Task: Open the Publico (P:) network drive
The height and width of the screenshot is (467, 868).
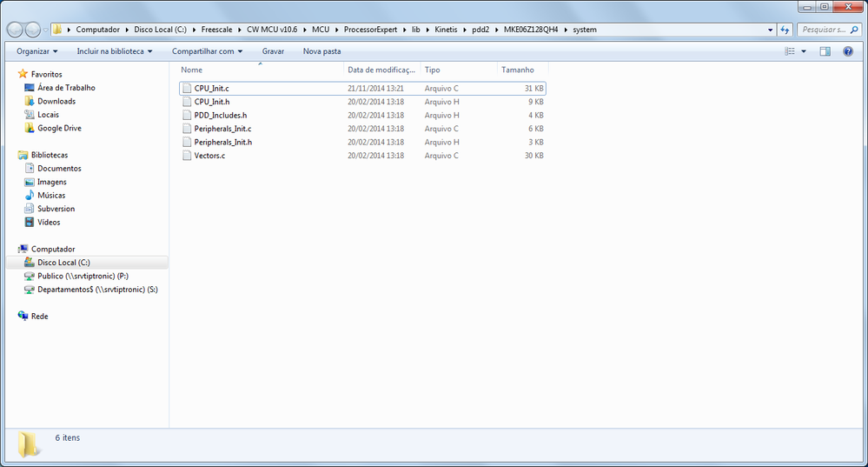Action: point(83,276)
